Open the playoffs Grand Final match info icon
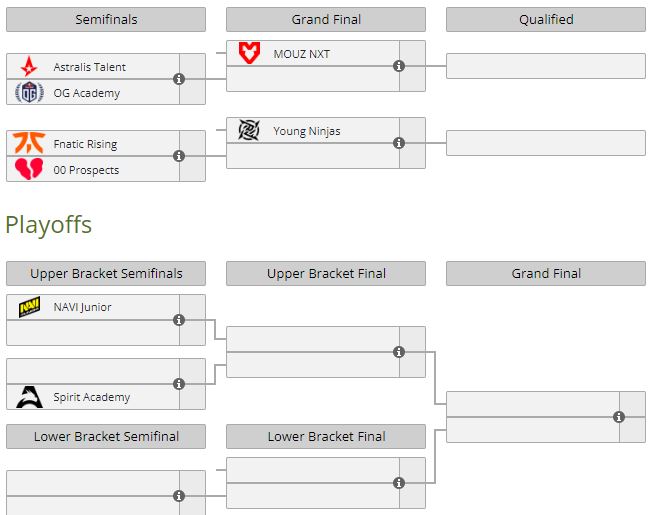Image resolution: width=651 pixels, height=515 pixels. (619, 417)
